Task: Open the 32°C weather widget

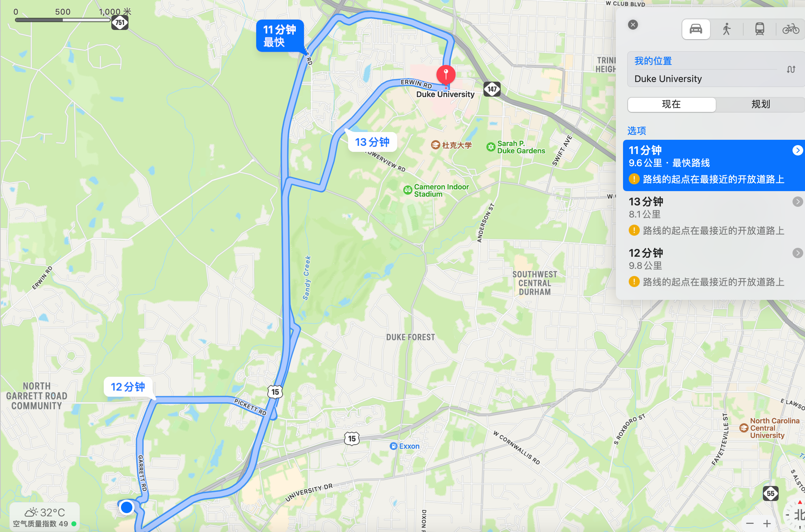Action: coord(45,517)
